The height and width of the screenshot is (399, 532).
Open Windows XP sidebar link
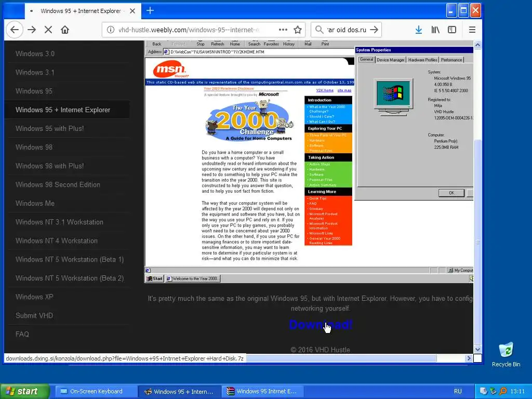point(34,297)
